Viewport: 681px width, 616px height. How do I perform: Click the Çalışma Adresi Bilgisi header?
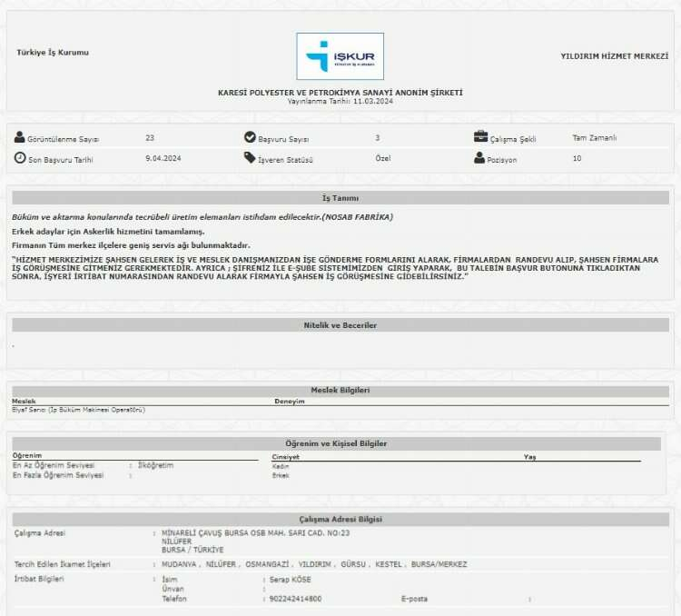click(340, 519)
